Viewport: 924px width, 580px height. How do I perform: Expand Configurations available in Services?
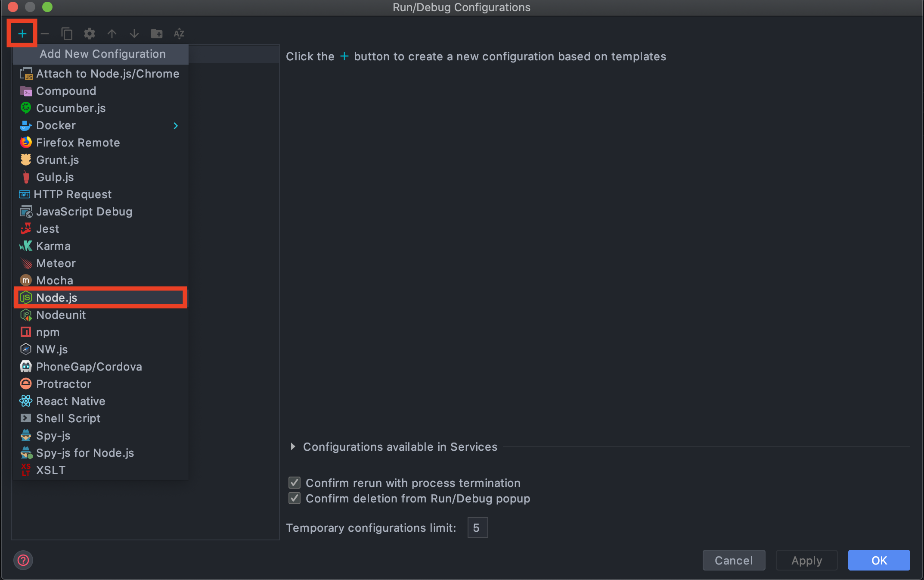pos(293,446)
